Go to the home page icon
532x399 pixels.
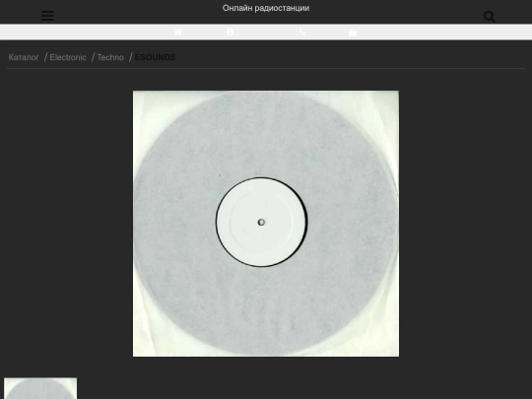[x=178, y=32]
